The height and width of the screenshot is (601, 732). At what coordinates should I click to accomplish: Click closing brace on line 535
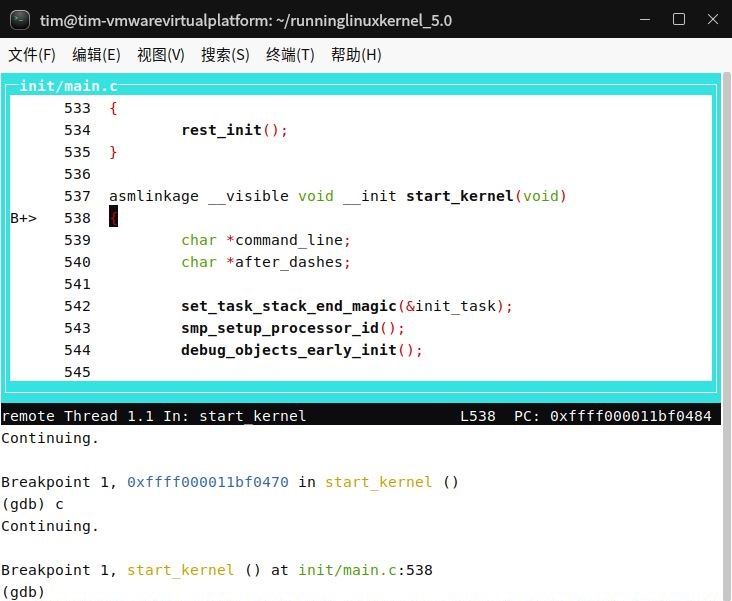[x=113, y=152]
